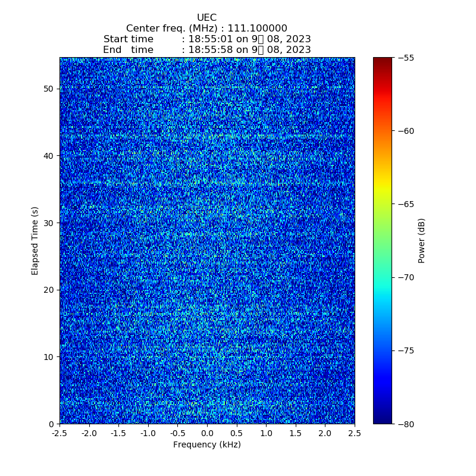The image size is (476, 476).
Task: Click the 20 tick on Elapsed Time axis
Action: click(x=49, y=290)
